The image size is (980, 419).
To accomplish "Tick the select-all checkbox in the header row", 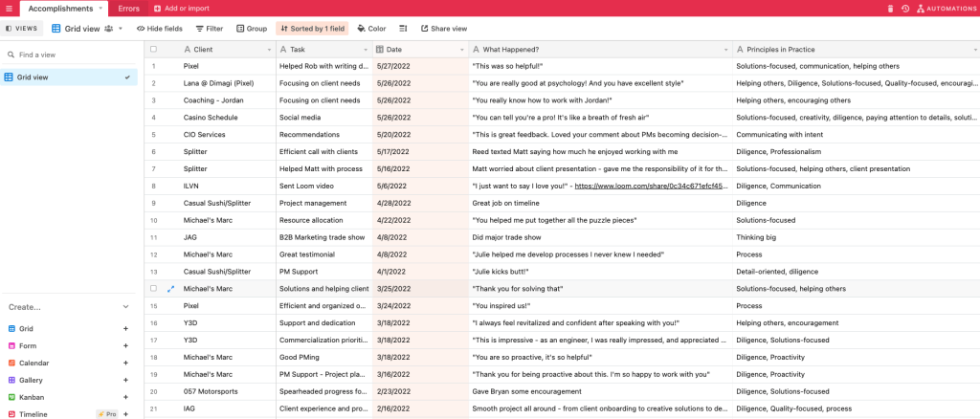I will 153,49.
